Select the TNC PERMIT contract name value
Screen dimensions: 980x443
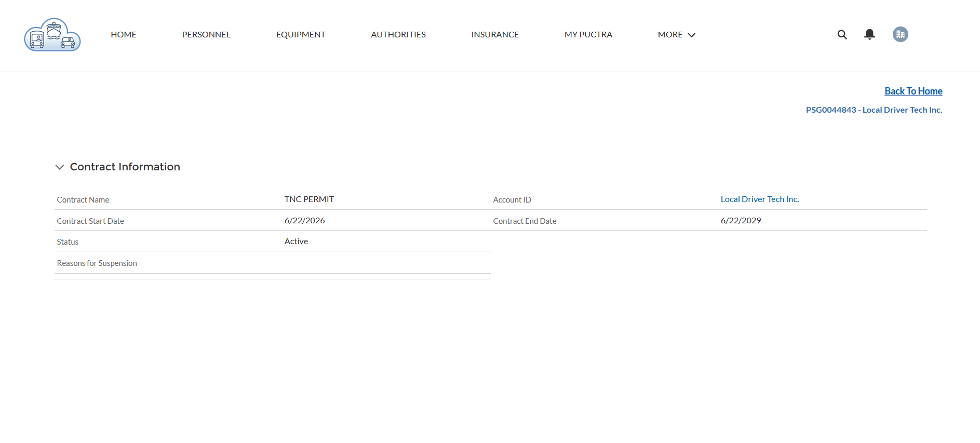click(309, 199)
